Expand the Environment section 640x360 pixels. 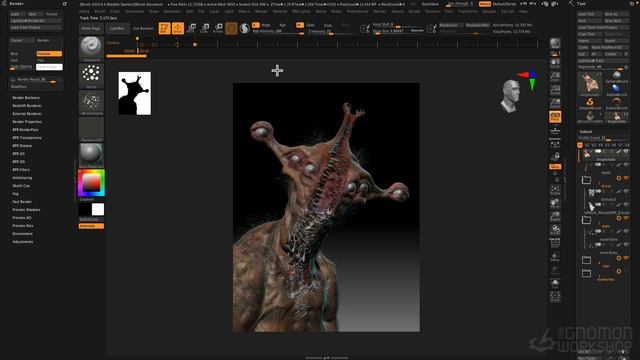pyautogui.click(x=22, y=234)
